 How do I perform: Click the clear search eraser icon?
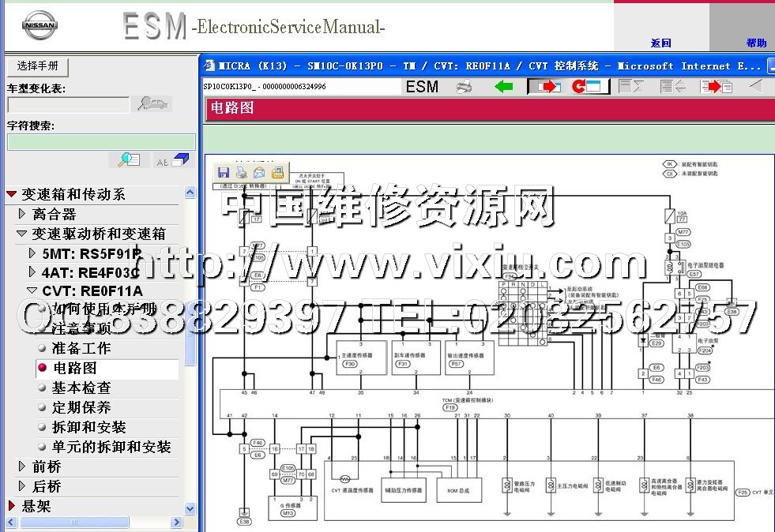coord(172,159)
